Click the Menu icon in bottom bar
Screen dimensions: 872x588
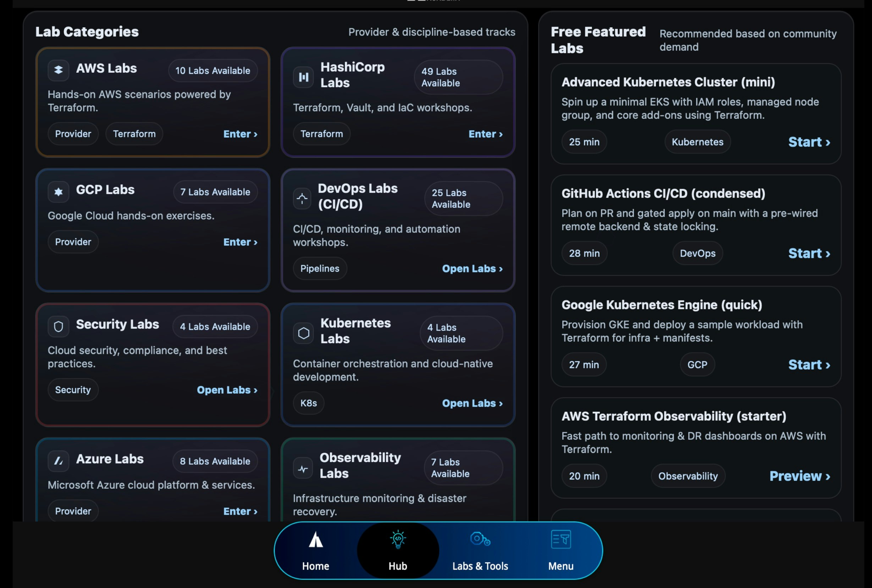point(560,540)
